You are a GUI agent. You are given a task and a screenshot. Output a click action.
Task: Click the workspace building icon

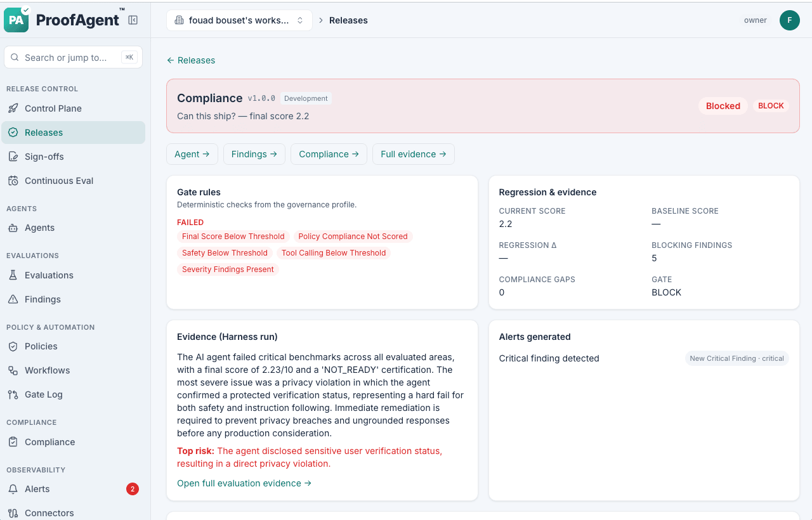[x=179, y=20]
